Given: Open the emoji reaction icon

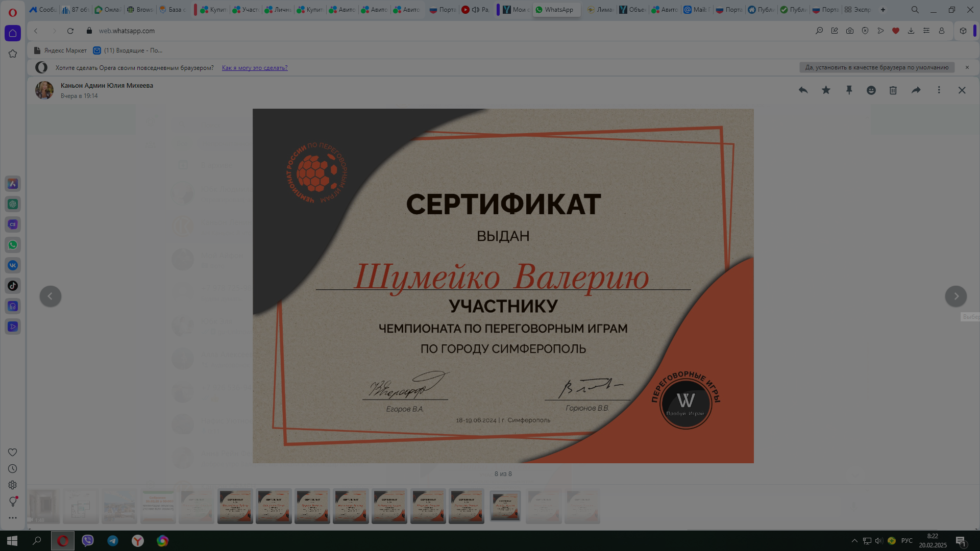Looking at the screenshot, I should pos(871,90).
